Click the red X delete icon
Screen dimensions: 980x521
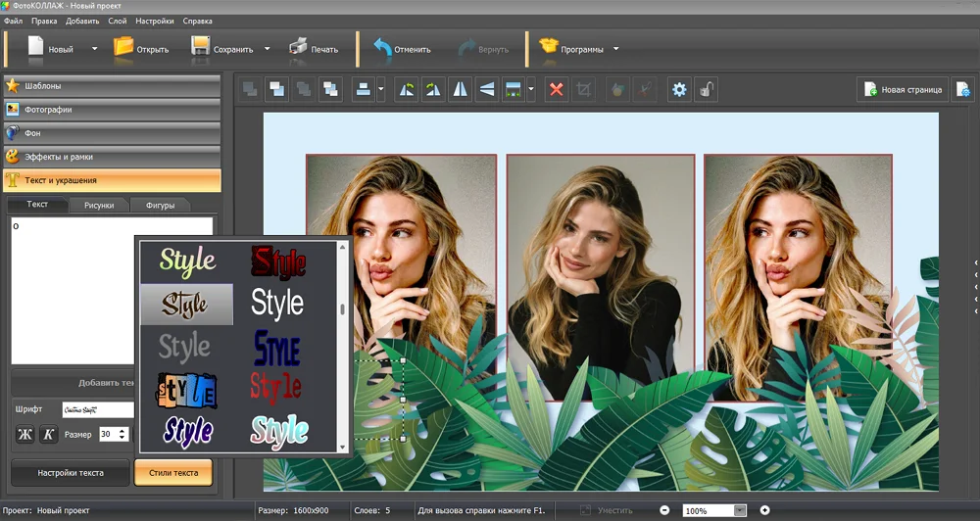[x=557, y=90]
